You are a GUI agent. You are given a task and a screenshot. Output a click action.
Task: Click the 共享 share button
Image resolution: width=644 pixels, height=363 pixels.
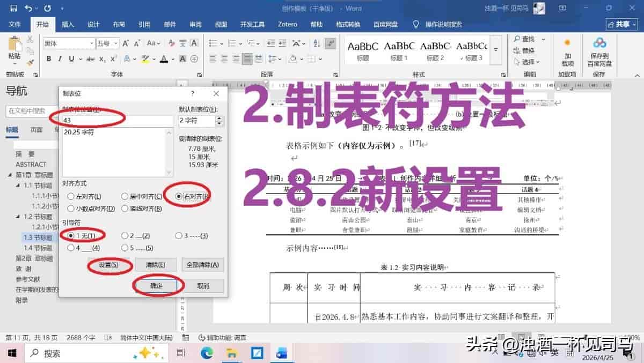click(x=621, y=25)
